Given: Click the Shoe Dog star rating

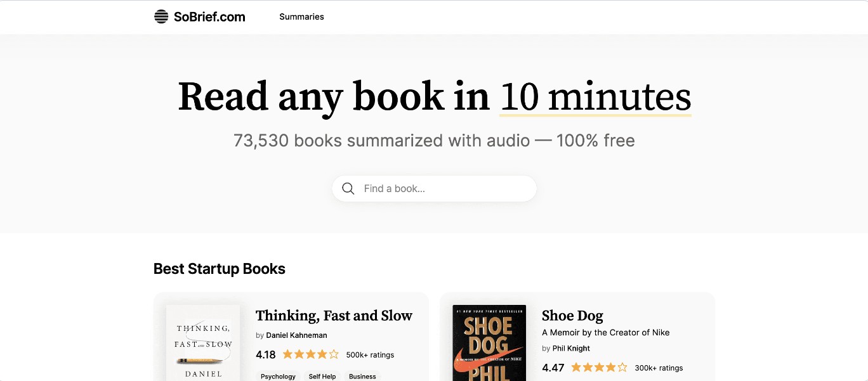Looking at the screenshot, I should tap(599, 367).
